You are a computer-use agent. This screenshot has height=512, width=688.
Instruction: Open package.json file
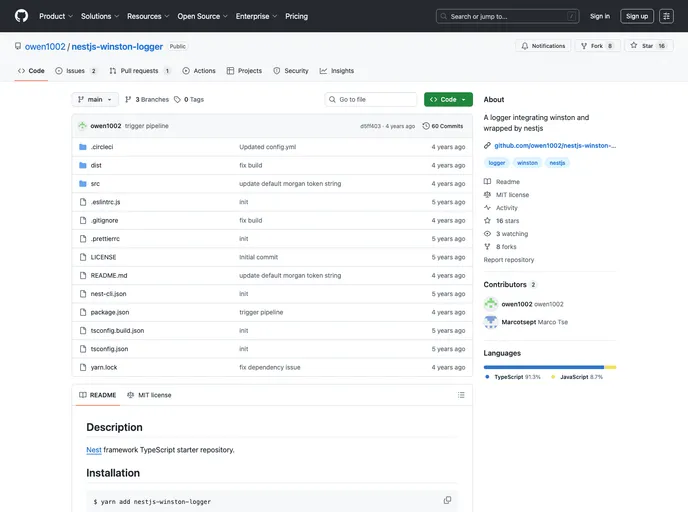(110, 312)
